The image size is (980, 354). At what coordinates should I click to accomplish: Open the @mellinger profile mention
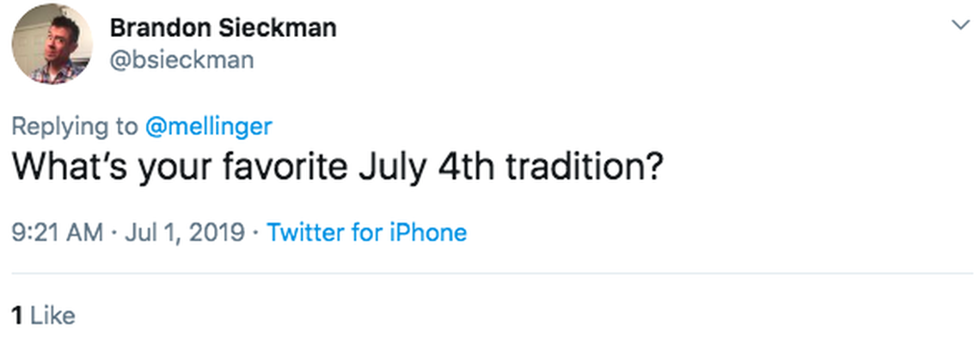pos(209,126)
